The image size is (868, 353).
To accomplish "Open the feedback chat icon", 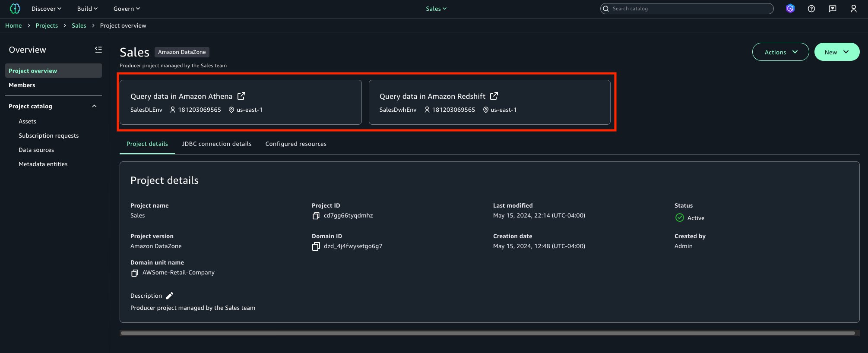I will pos(833,9).
